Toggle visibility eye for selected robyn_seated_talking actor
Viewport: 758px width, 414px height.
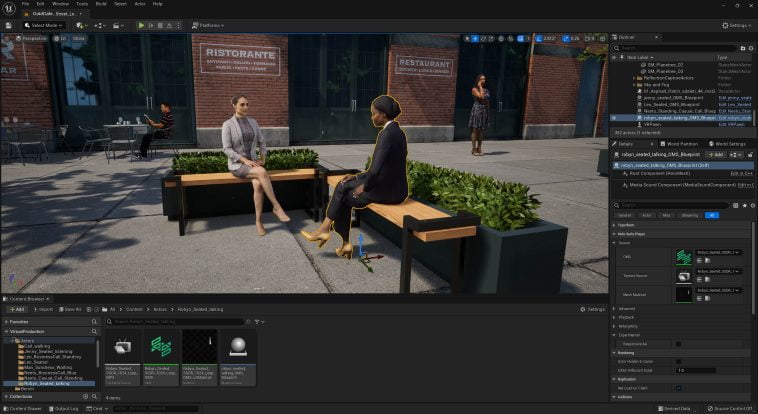pyautogui.click(x=615, y=117)
